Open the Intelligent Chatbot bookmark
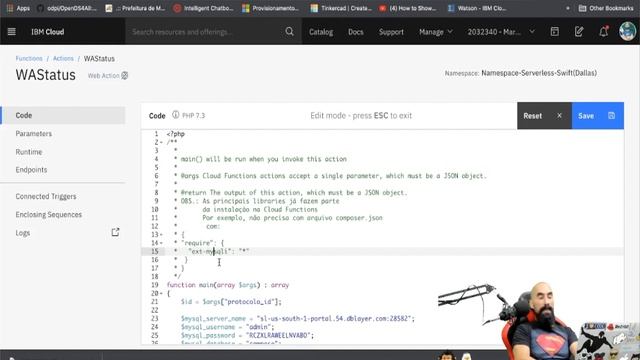The height and width of the screenshot is (360, 640). 203,8
